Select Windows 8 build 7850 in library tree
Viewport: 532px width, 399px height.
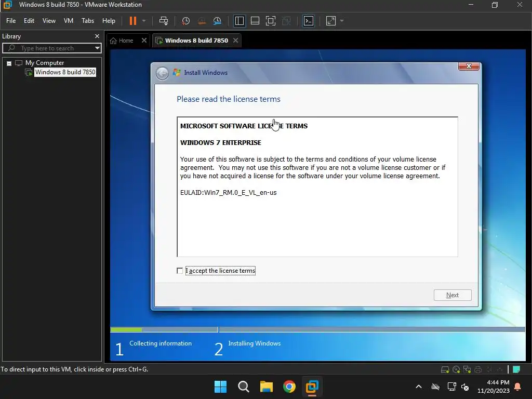click(x=65, y=72)
